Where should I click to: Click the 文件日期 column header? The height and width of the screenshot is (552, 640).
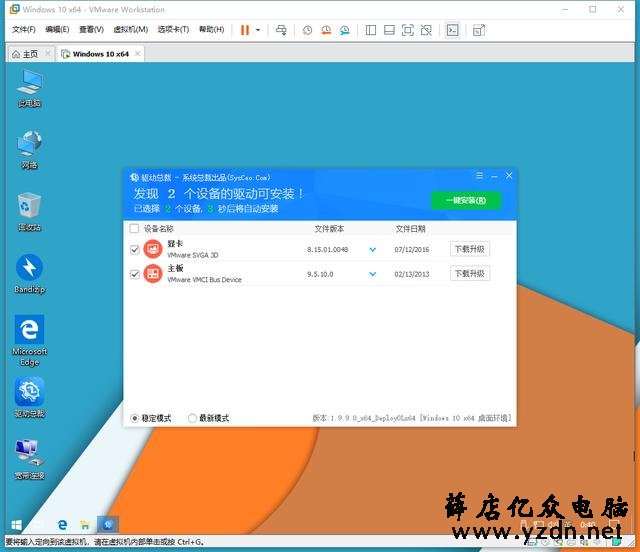point(410,229)
